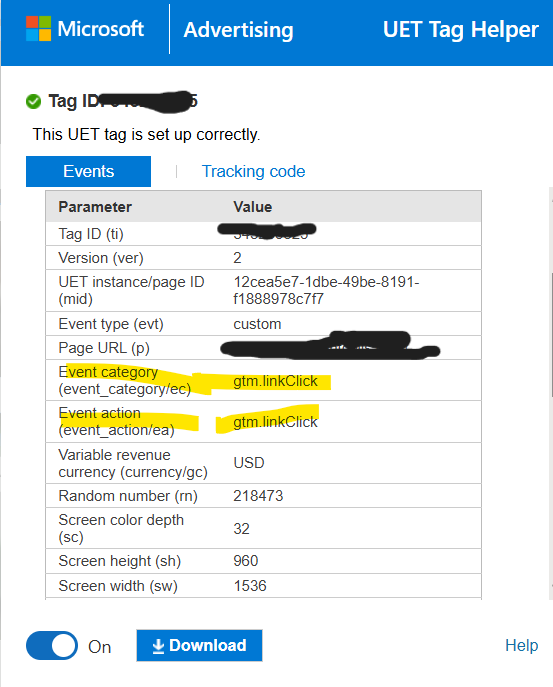Screen dimensions: 553x687
Task: Select the Event category label
Action: 124,380
